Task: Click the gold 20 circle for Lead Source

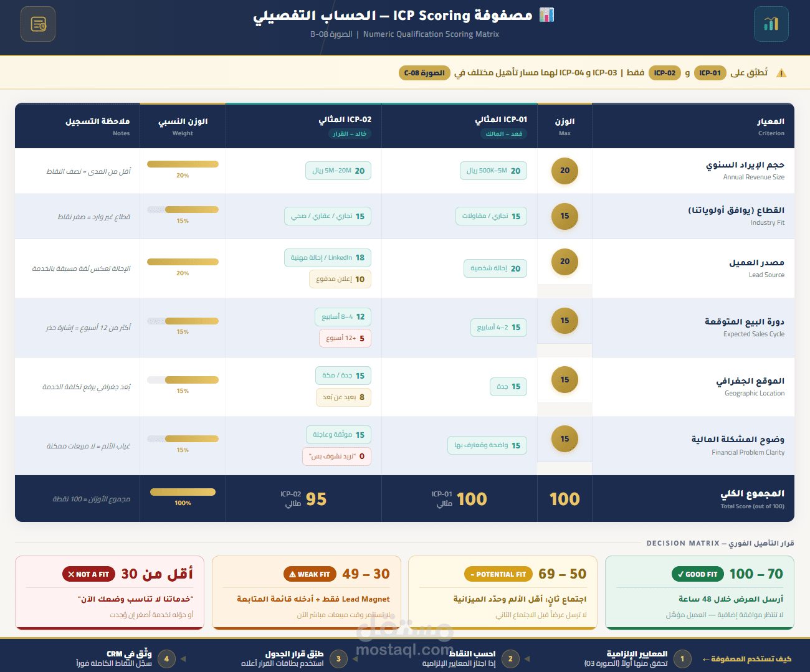Action: pos(565,262)
